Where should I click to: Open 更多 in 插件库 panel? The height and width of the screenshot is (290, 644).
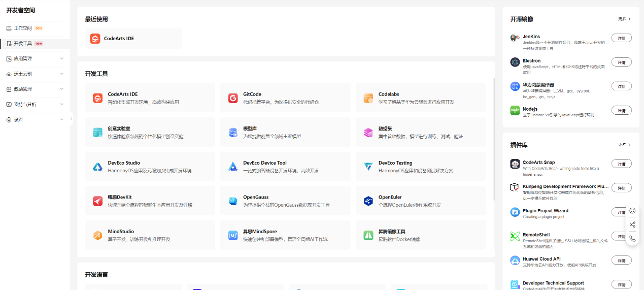pyautogui.click(x=625, y=145)
